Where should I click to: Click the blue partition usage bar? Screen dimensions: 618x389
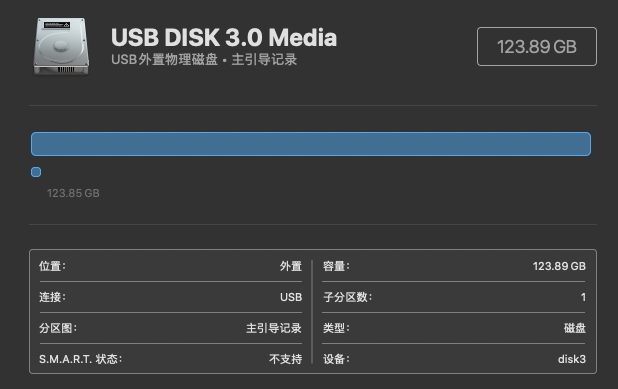311,144
